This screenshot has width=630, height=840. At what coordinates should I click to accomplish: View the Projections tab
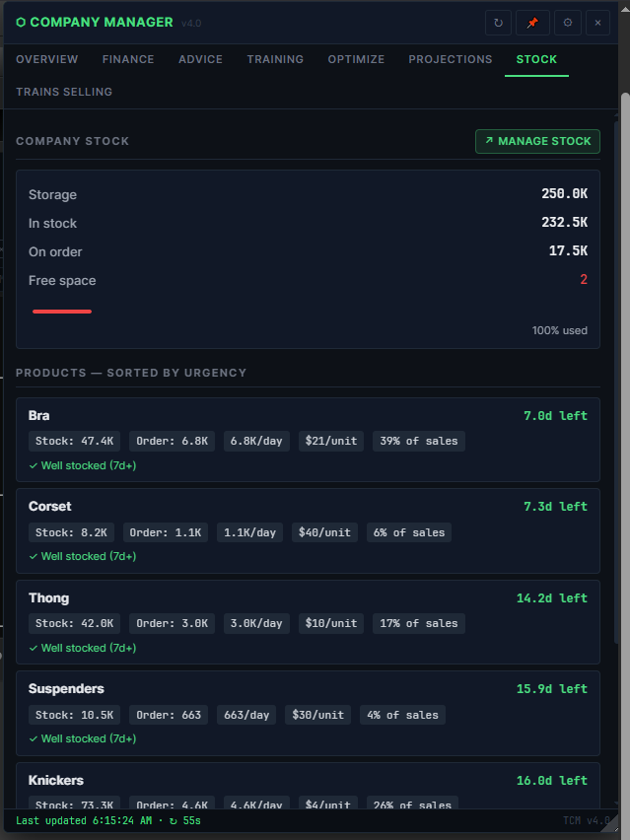pyautogui.click(x=451, y=59)
